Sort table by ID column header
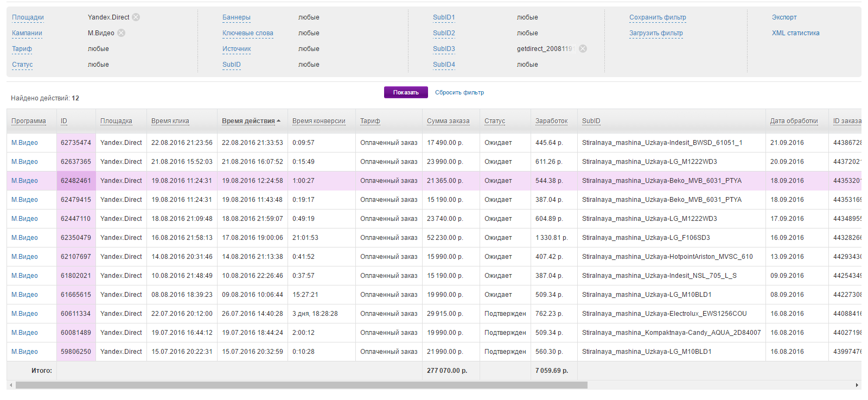Screen dimensions: 868x400 (64, 121)
